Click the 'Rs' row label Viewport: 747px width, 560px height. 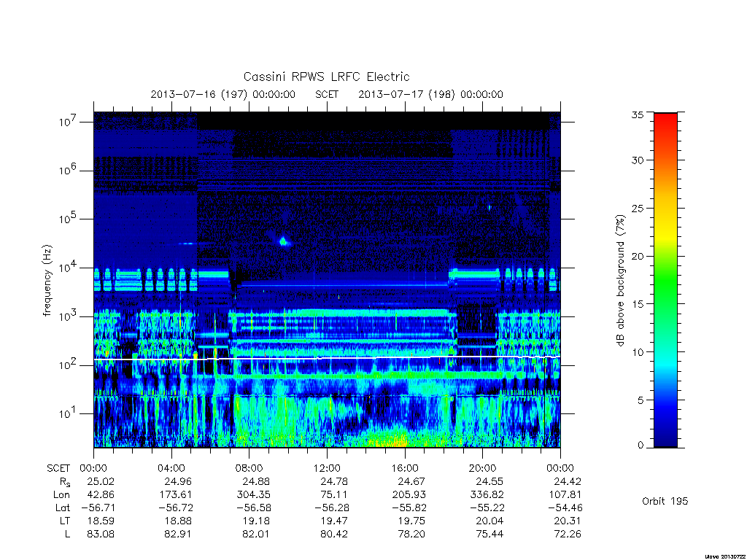(65, 482)
